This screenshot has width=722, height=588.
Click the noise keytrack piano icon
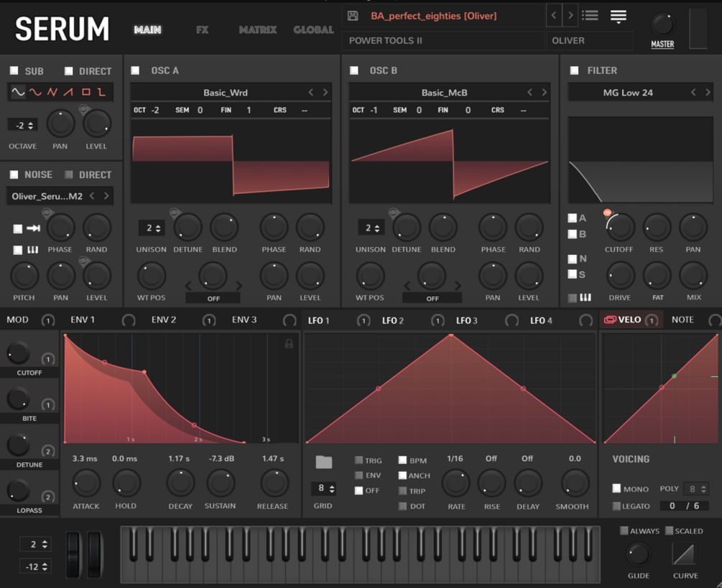(33, 250)
